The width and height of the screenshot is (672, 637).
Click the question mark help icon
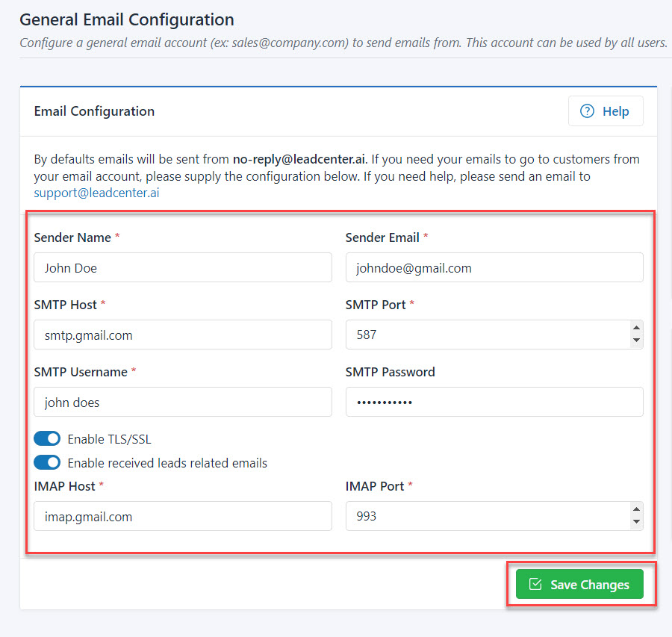pos(587,111)
